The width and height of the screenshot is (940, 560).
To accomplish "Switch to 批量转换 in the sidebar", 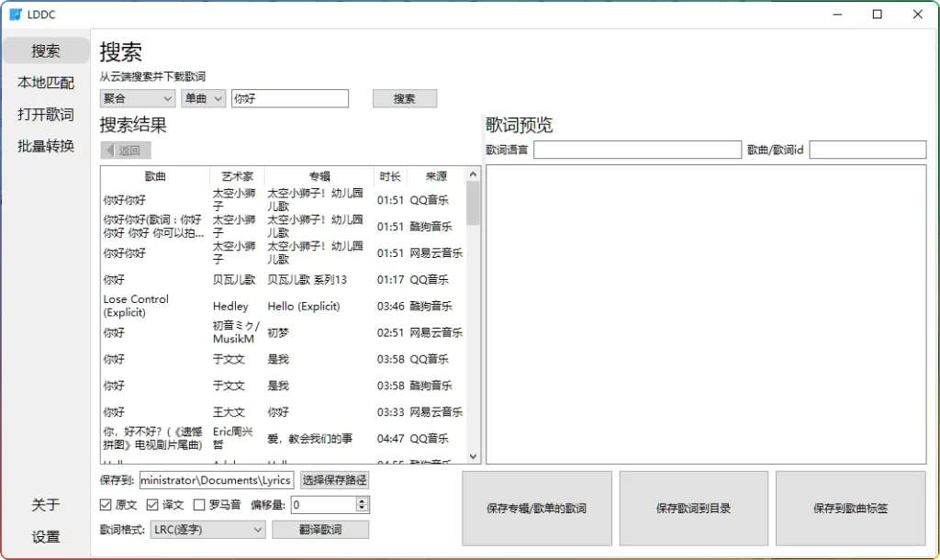I will pyautogui.click(x=46, y=145).
